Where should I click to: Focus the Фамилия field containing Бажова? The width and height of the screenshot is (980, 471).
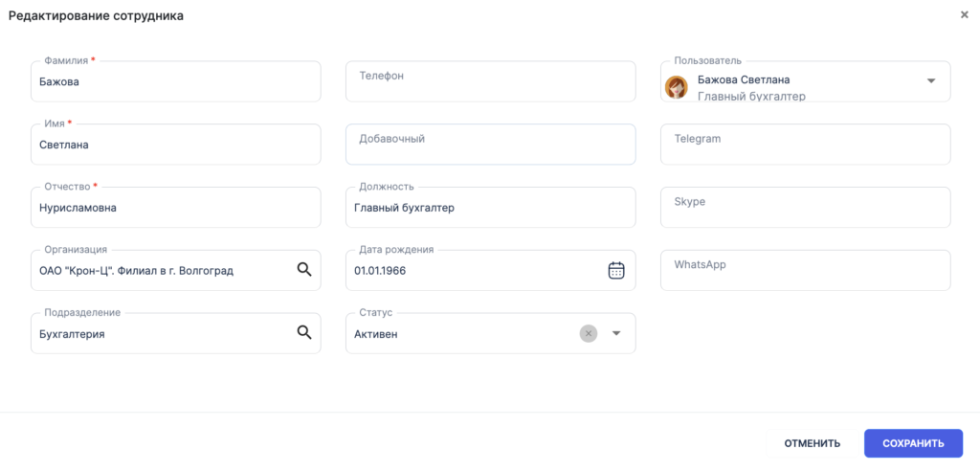[x=176, y=81]
